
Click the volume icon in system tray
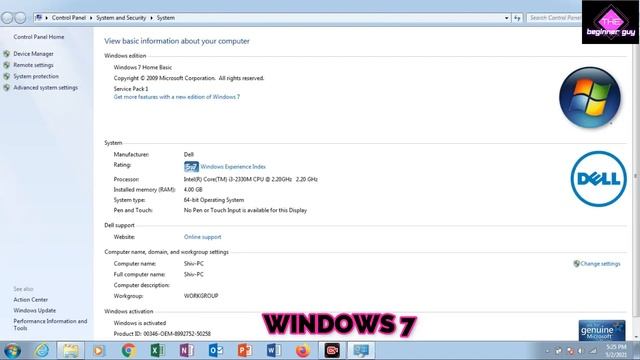[580, 351]
